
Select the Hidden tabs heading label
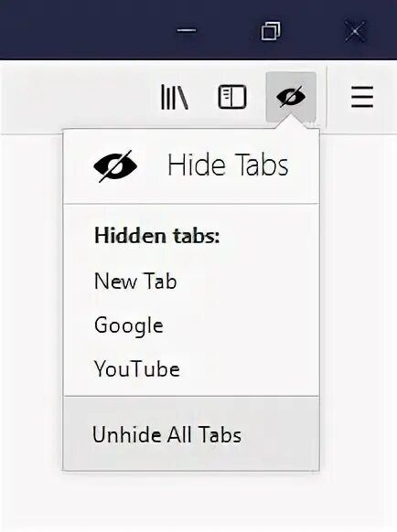coord(157,236)
